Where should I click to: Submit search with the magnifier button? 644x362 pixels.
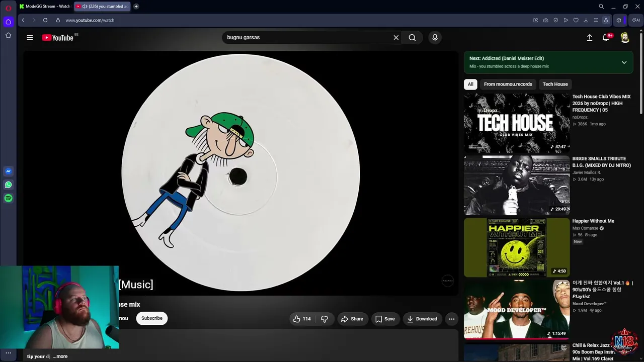(x=412, y=37)
